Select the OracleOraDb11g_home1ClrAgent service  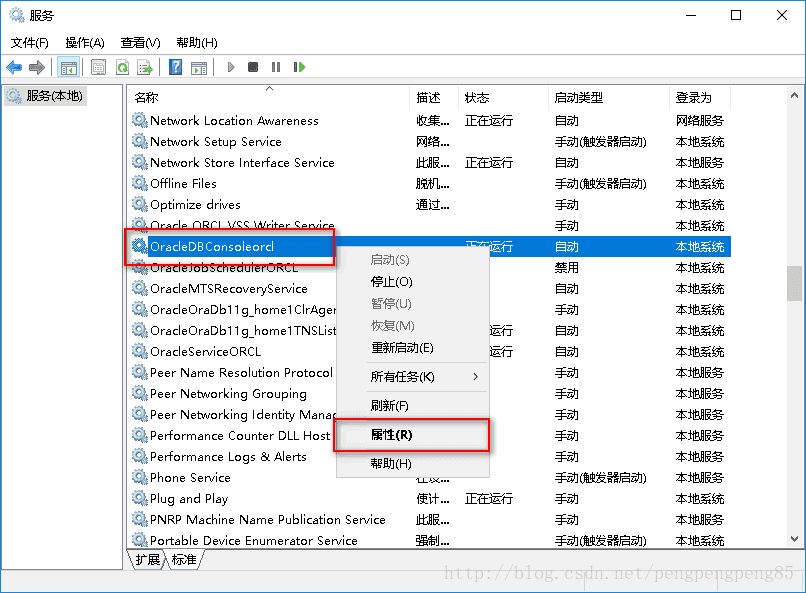[x=243, y=309]
